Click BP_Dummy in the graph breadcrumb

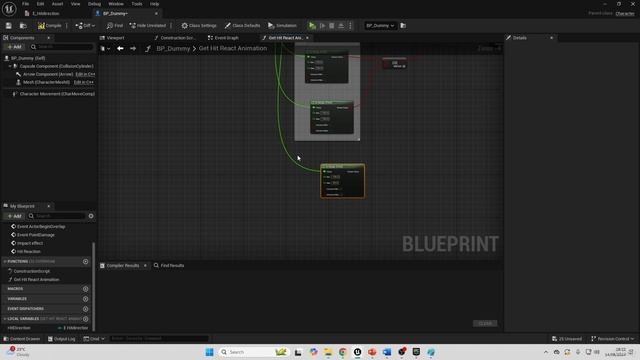173,49
